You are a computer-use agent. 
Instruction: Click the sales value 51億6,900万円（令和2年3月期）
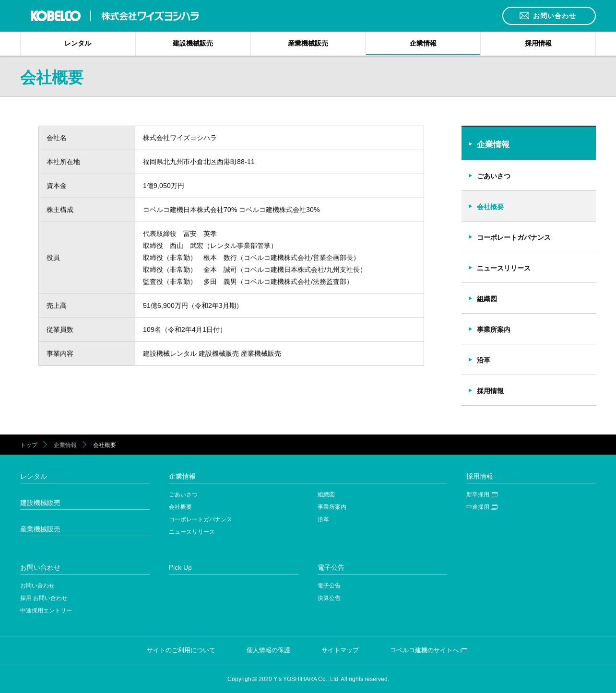pyautogui.click(x=193, y=306)
